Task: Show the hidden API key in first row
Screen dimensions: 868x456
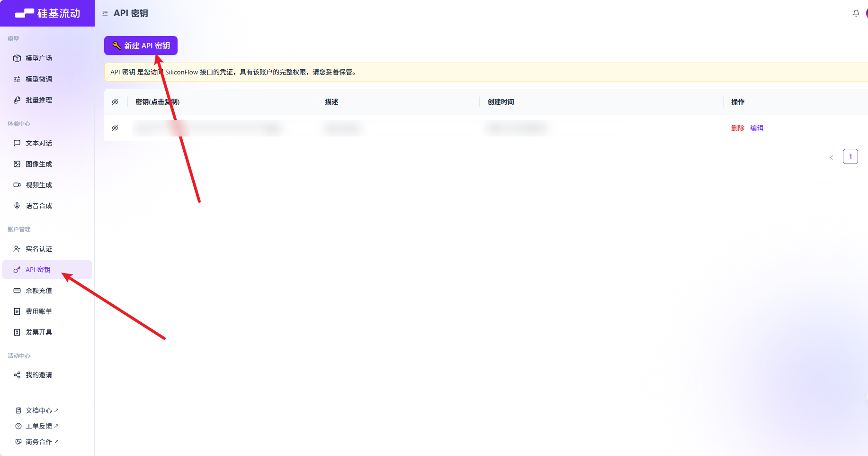Action: click(x=115, y=128)
